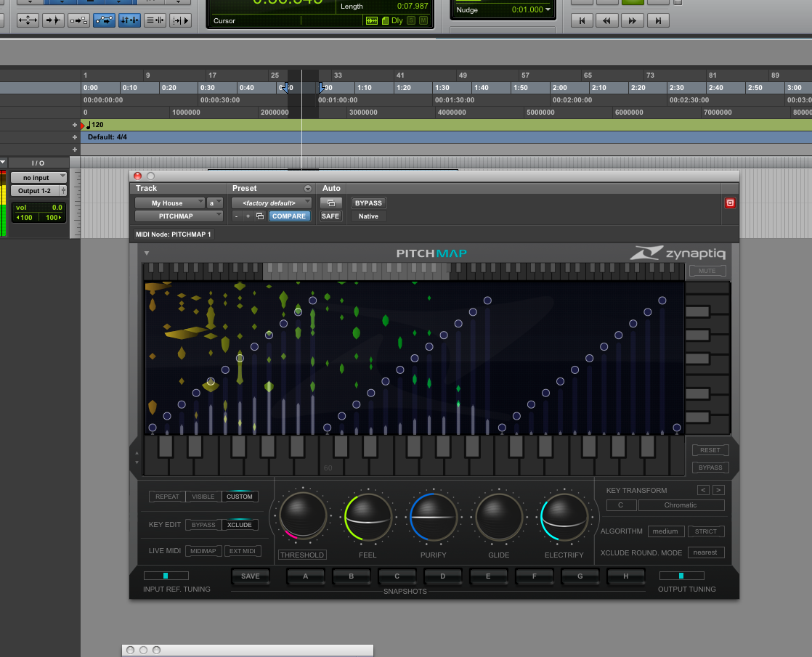Go to end transport button

pos(658,21)
